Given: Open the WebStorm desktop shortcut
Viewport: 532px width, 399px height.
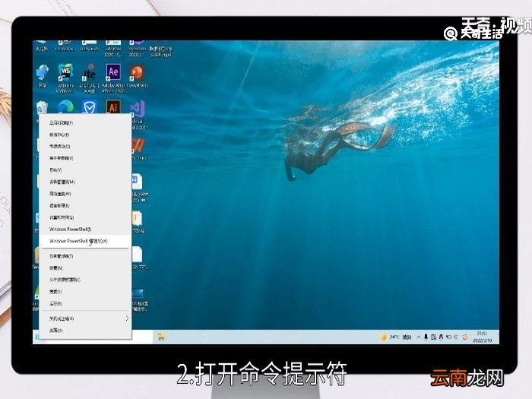Looking at the screenshot, I should pos(65,78).
